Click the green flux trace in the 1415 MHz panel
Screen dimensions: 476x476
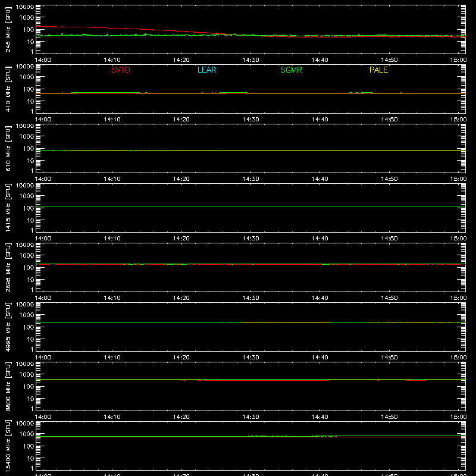click(250, 206)
